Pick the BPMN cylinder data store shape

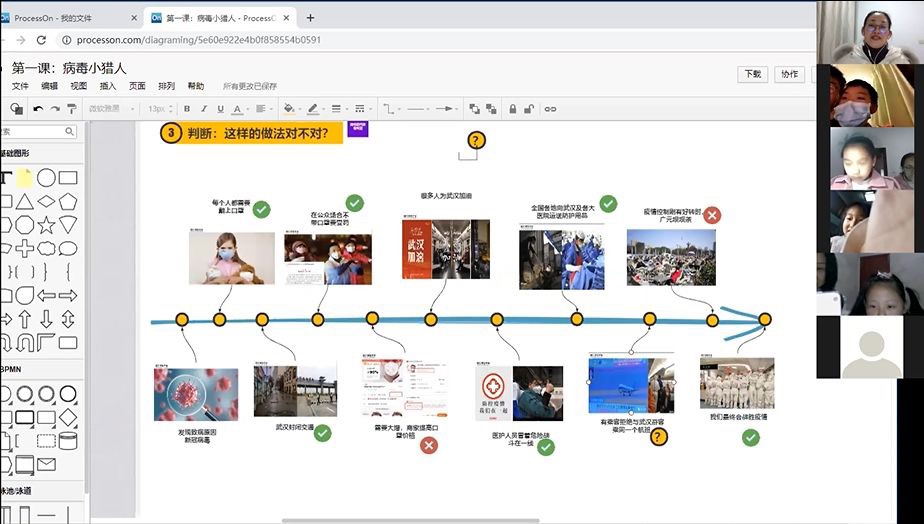coord(68,441)
